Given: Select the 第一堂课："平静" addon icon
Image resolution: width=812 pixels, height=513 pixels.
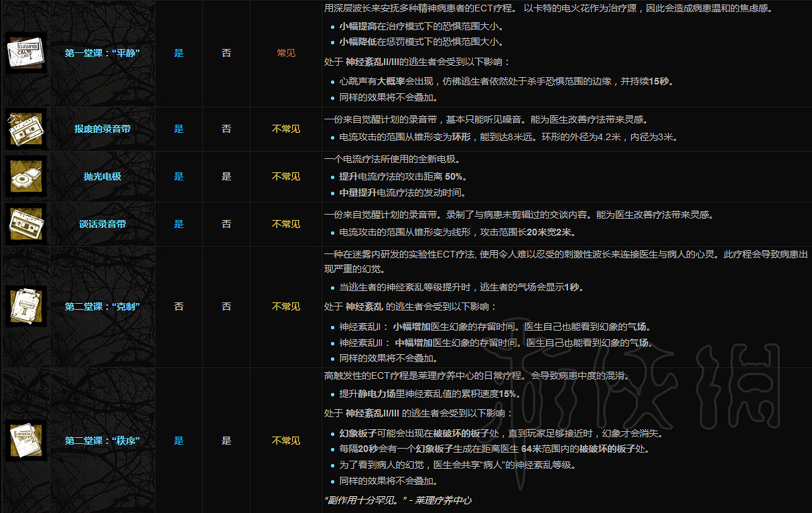Looking at the screenshot, I should coord(25,52).
